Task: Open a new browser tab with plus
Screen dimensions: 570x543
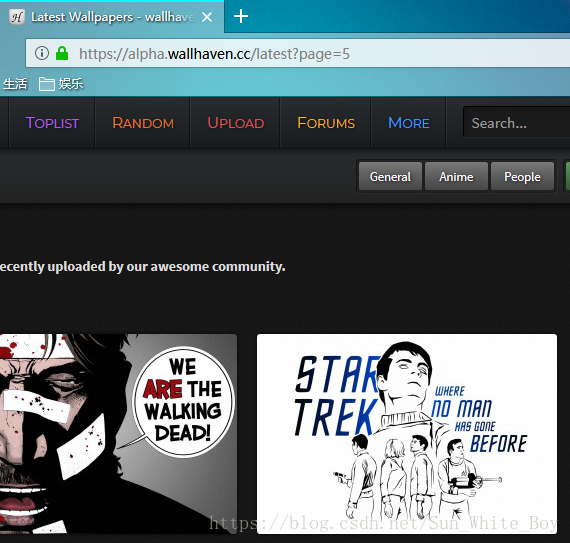Action: coord(241,16)
